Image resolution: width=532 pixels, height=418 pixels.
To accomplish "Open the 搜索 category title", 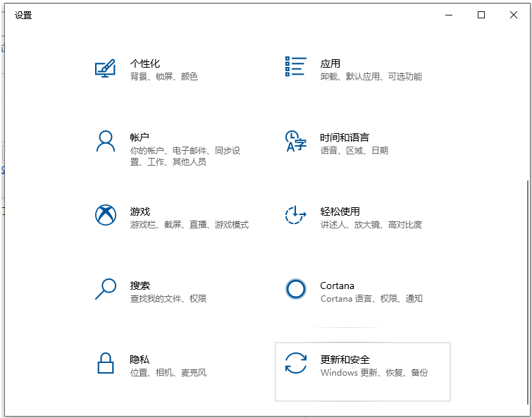I will [140, 285].
